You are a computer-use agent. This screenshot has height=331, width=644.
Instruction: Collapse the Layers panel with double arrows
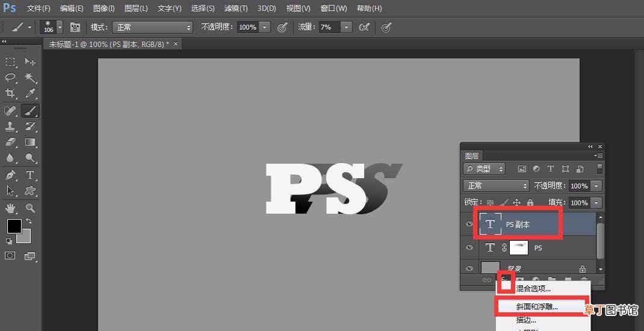coord(590,146)
